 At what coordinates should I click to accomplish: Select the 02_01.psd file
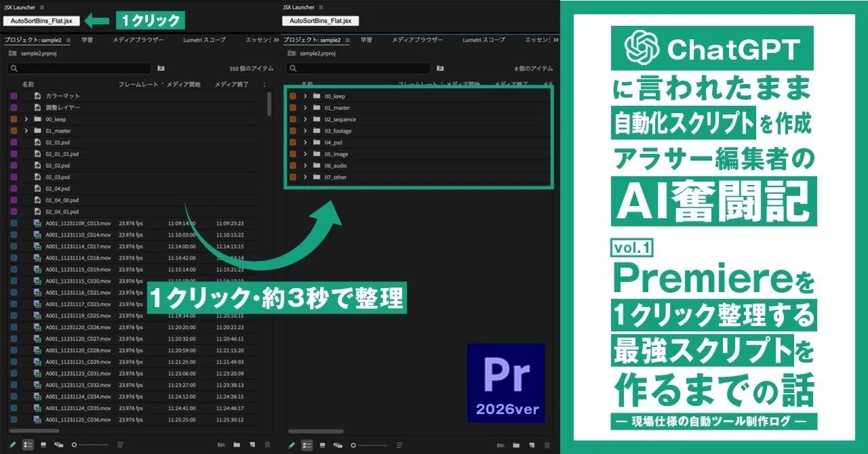[x=58, y=142]
